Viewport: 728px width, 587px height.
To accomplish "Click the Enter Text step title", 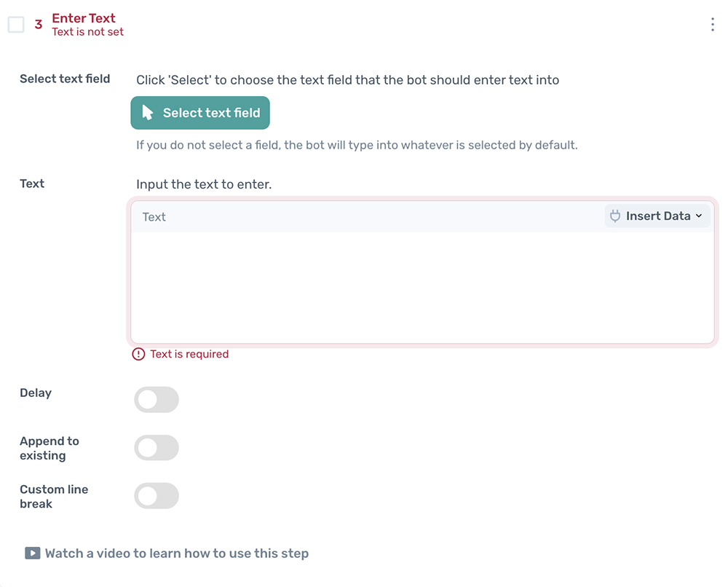I will coord(84,17).
